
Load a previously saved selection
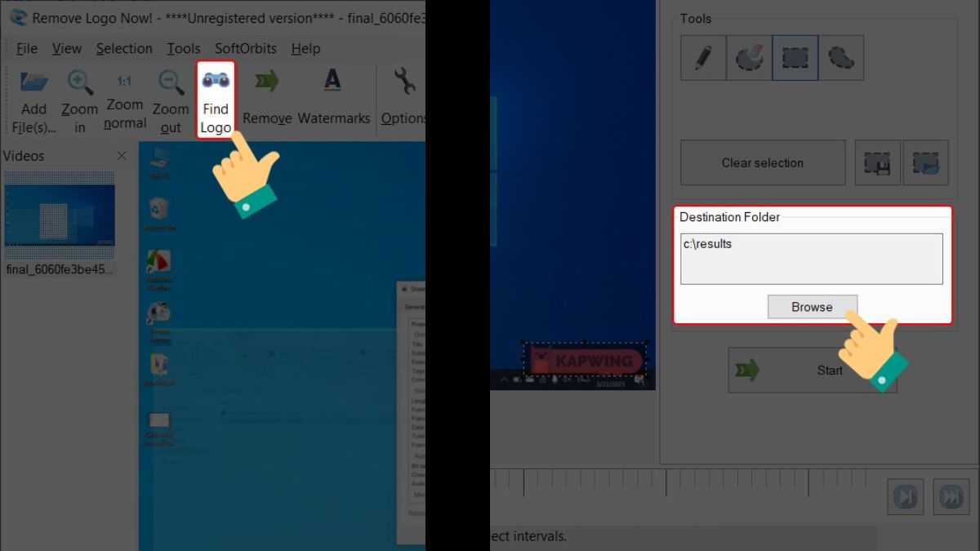[x=925, y=162]
